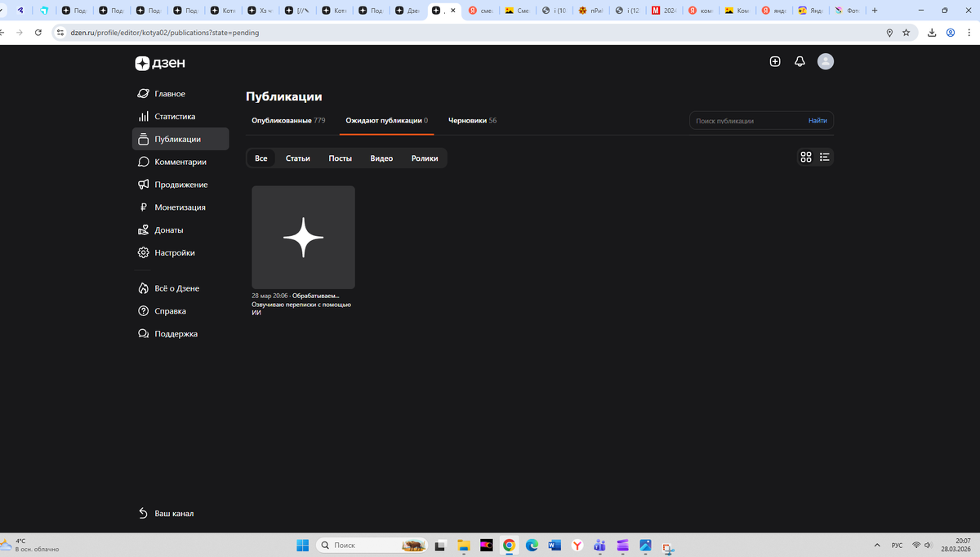
Task: Click the location permission icon in address bar
Action: click(889, 33)
